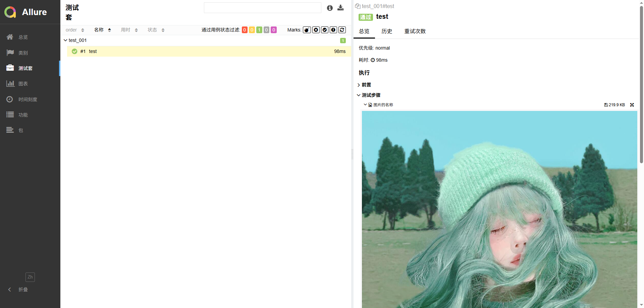The image size is (644, 308).
Task: Toggle the new-broken exclamation mark filter
Action: [x=333, y=30]
